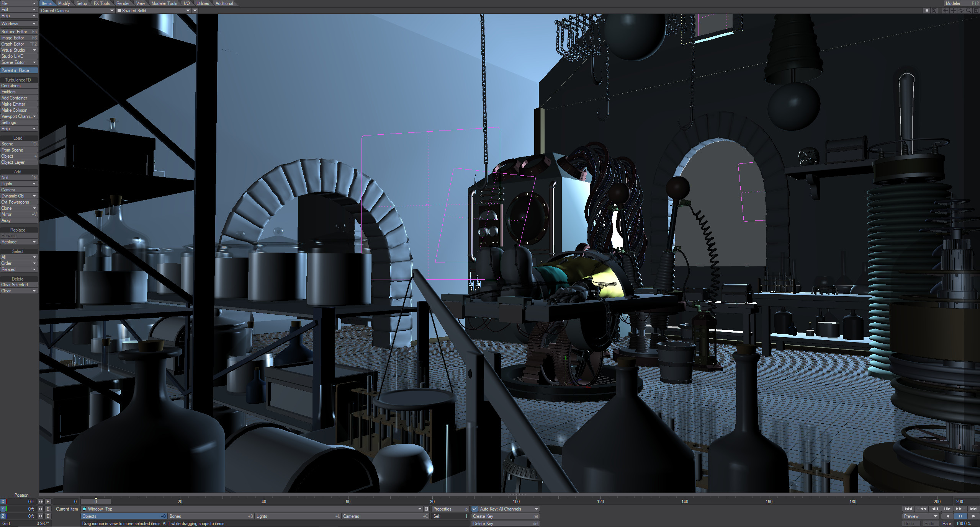Select the center-view crosshair icon

pyautogui.click(x=946, y=10)
